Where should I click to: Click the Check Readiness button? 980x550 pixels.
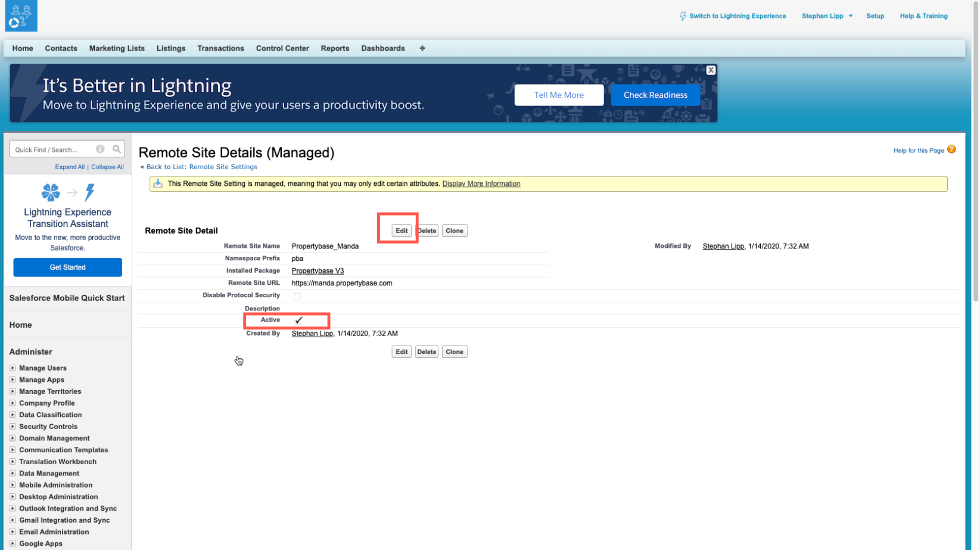tap(655, 95)
